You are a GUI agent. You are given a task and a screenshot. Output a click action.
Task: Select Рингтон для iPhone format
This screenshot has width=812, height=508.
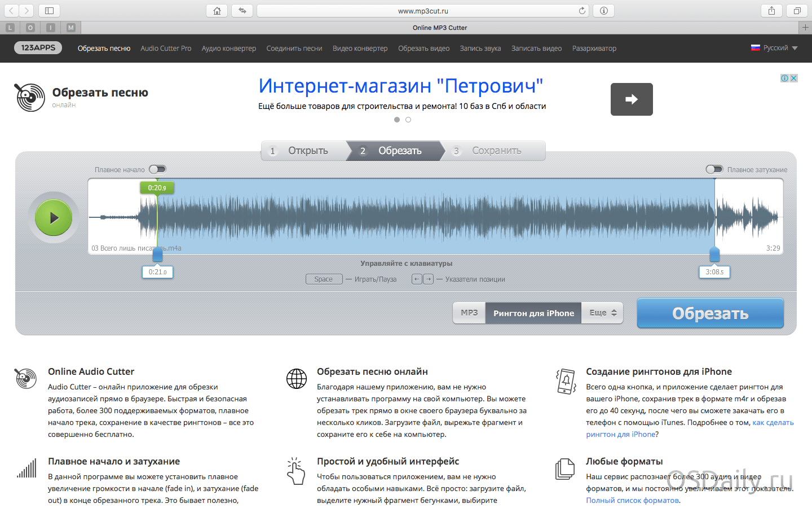[533, 313]
